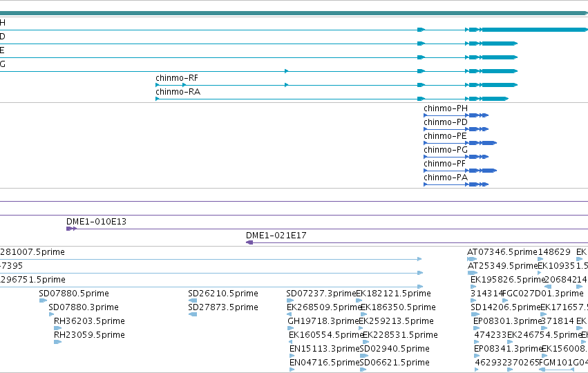
Task: Click the chinmo-PH CDS glyph
Action: click(456, 115)
